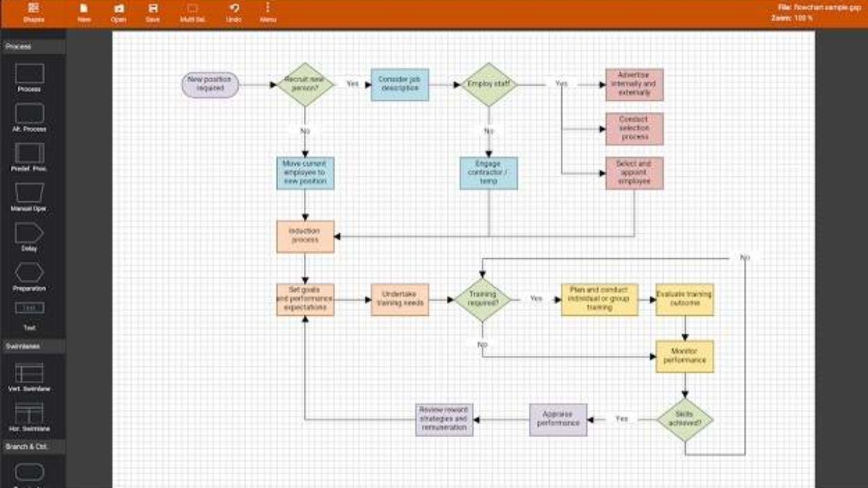This screenshot has width=868, height=488.
Task: Select 'Plan and conduct individual or group training'
Action: click(x=599, y=300)
